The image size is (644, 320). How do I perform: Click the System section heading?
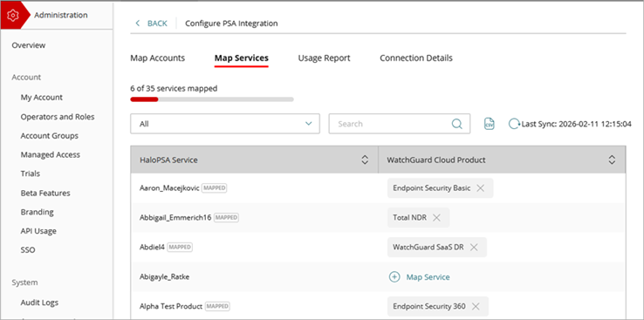click(24, 283)
